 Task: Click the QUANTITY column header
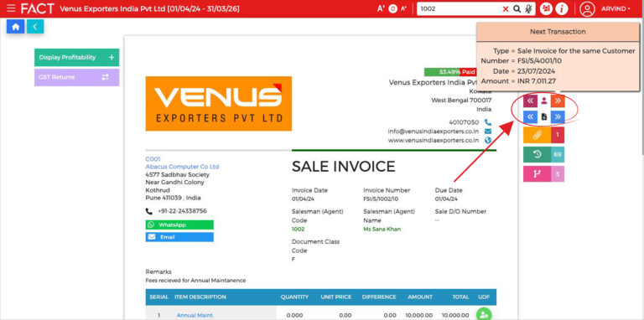294,297
